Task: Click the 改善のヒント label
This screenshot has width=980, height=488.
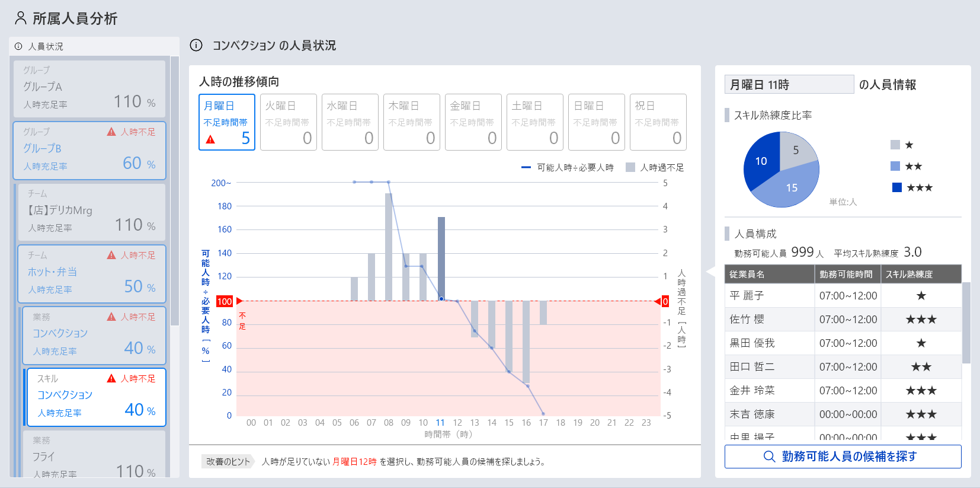Action: 228,461
